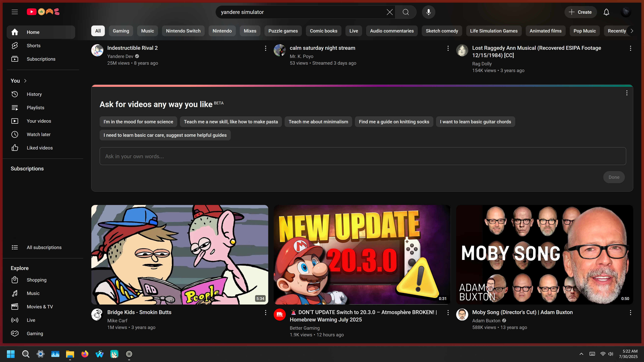644x362 pixels.
Task: Choose "I'm in the mood for some science"
Action: (x=138, y=122)
